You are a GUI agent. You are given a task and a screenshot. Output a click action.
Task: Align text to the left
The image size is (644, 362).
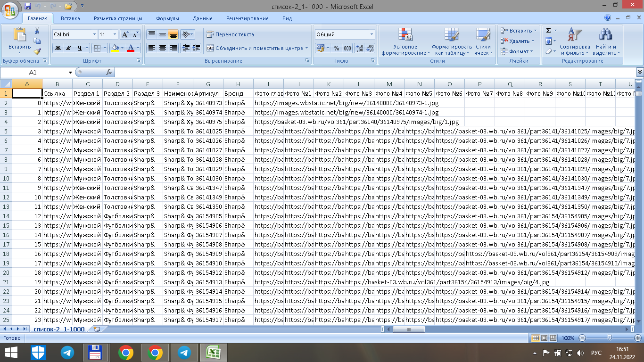click(151, 48)
